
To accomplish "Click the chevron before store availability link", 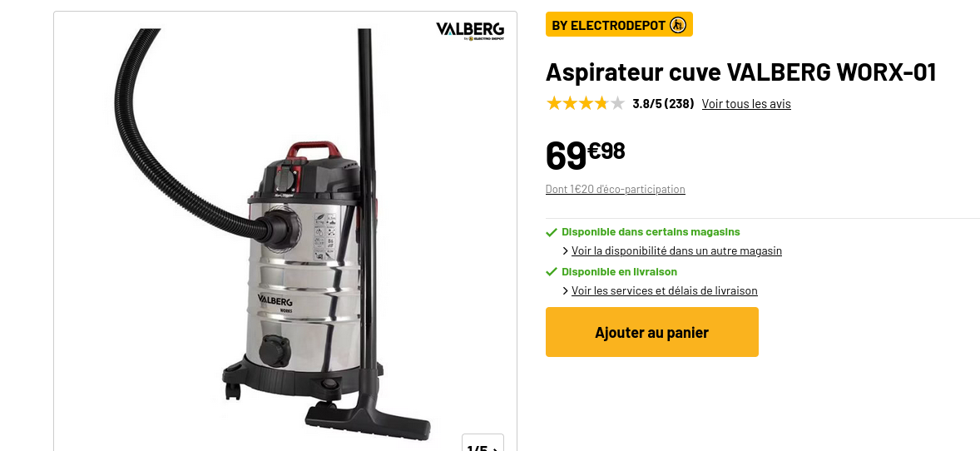I will coord(566,251).
